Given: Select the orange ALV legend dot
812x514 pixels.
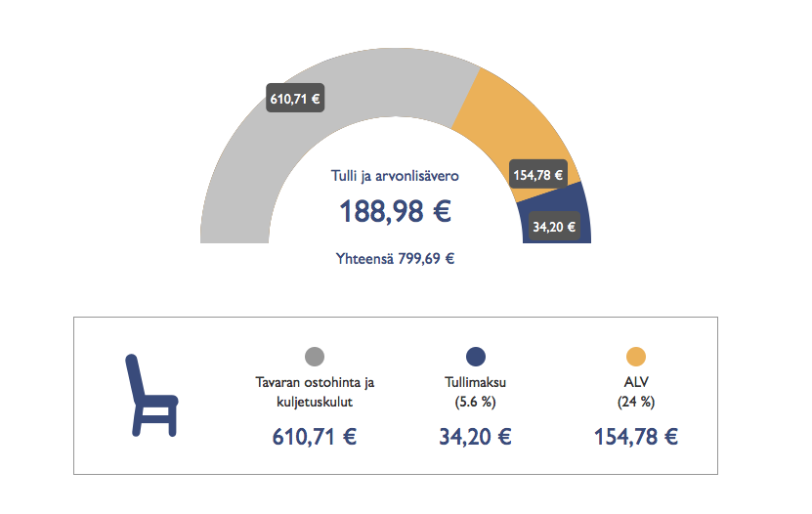Looking at the screenshot, I should point(636,357).
